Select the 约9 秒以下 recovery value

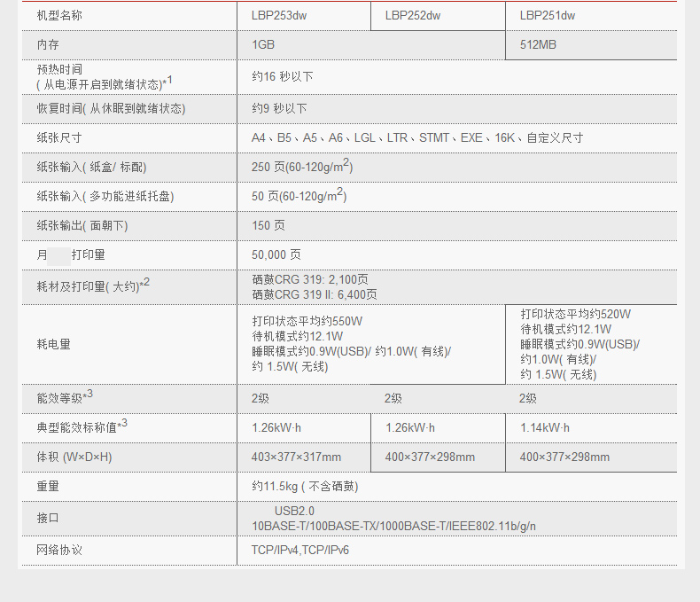pyautogui.click(x=279, y=108)
